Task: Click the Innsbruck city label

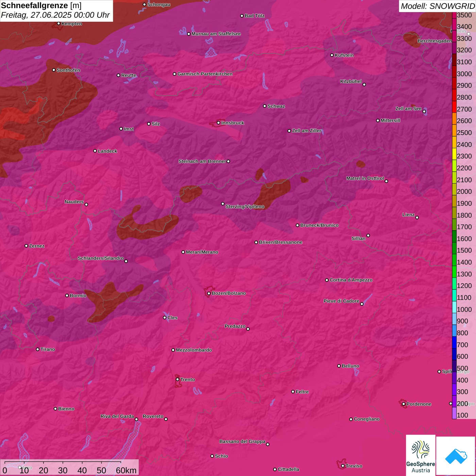Action: (x=233, y=123)
